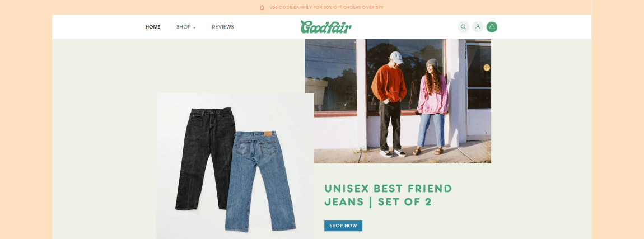Open the Unisex Best Friend Jeans headline
Image resolution: width=644 pixels, height=239 pixels.
pos(388,195)
